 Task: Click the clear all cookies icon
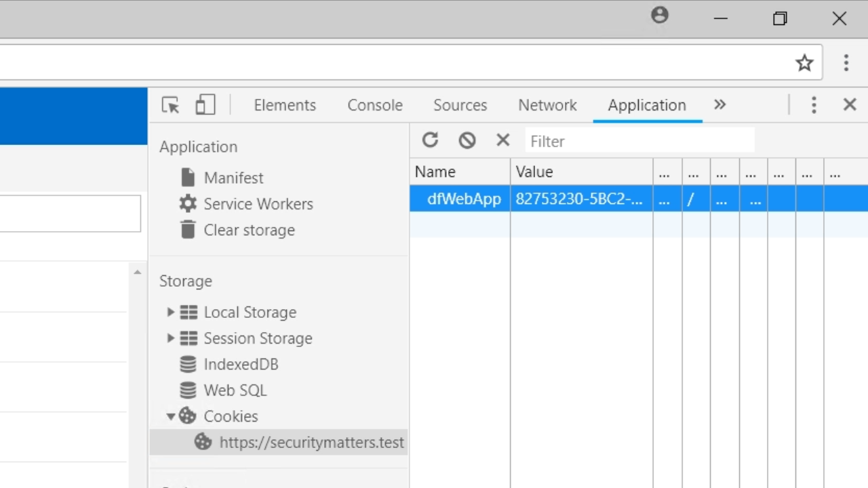pos(467,140)
